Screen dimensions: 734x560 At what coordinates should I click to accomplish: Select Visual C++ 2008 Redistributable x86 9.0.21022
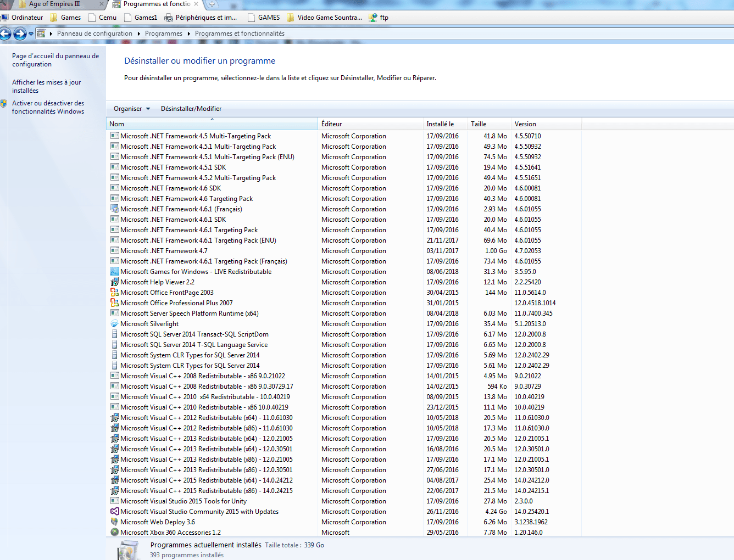[203, 376]
